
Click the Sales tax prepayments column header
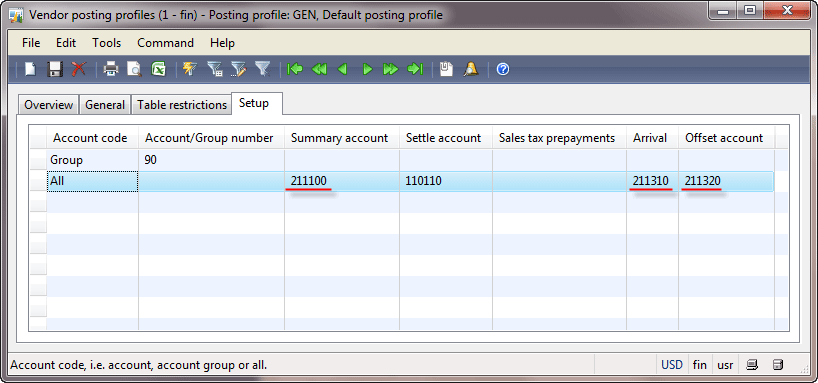coord(559,138)
